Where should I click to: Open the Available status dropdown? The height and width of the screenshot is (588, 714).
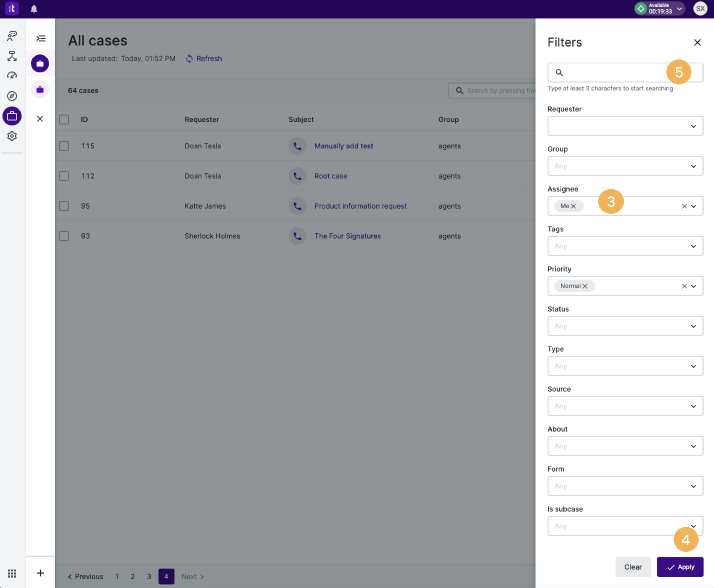coord(660,9)
